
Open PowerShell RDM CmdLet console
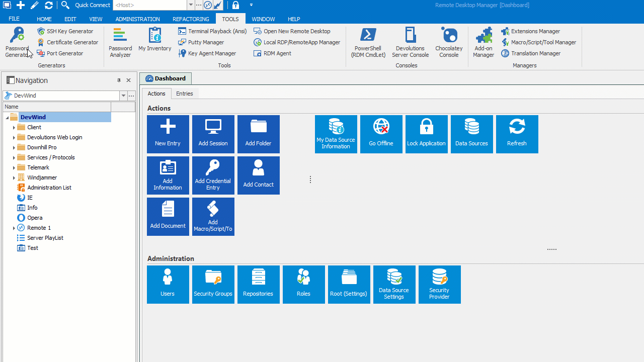pos(368,43)
